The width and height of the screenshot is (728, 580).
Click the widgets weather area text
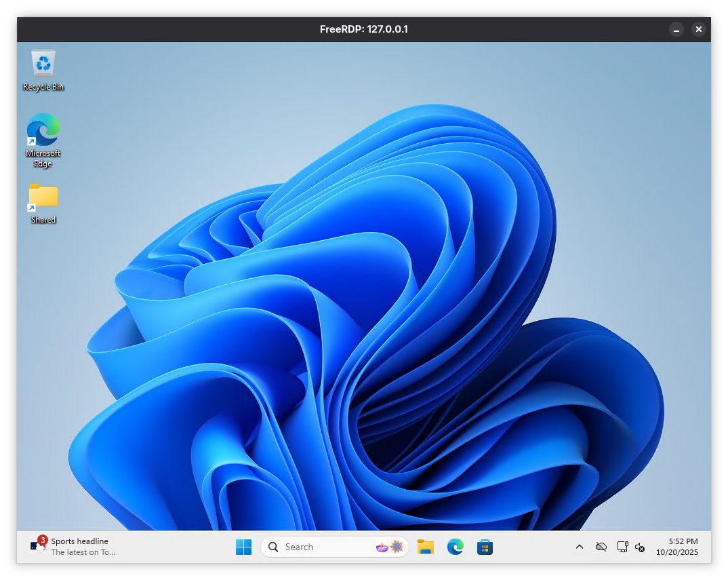tap(83, 552)
